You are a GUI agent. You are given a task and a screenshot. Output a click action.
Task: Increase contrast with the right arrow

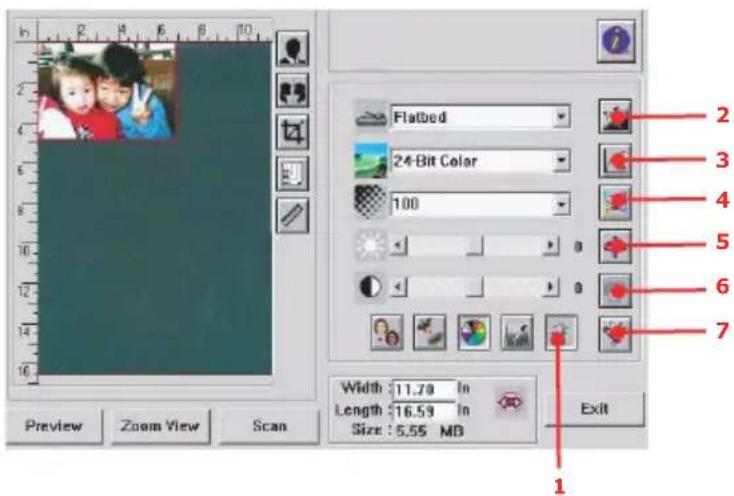[550, 287]
